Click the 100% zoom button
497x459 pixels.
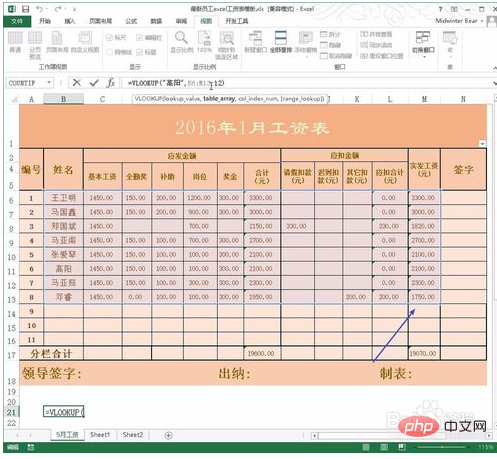click(204, 42)
